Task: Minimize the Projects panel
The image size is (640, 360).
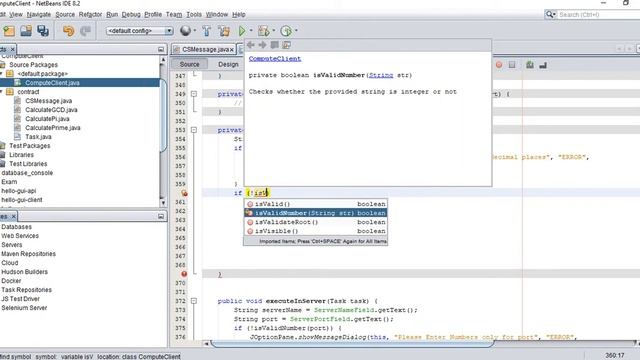Action: (x=161, y=49)
